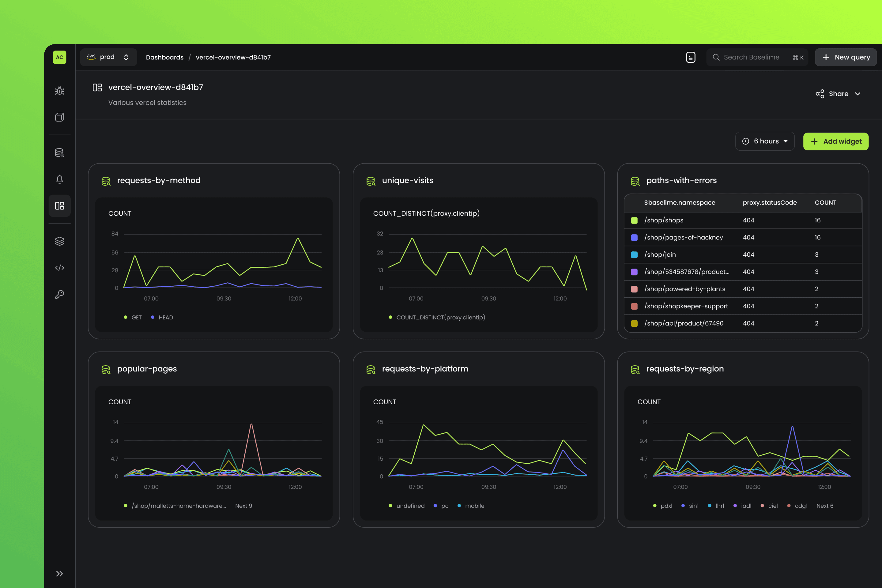Image resolution: width=882 pixels, height=588 pixels.
Task: Open the prod environment switcher
Action: (x=108, y=57)
